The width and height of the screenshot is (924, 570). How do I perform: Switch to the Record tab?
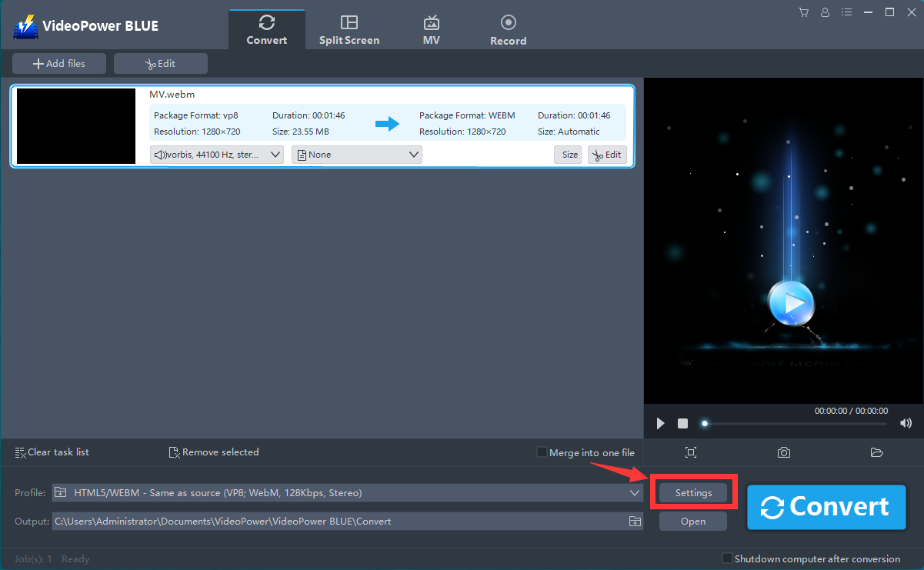[508, 28]
